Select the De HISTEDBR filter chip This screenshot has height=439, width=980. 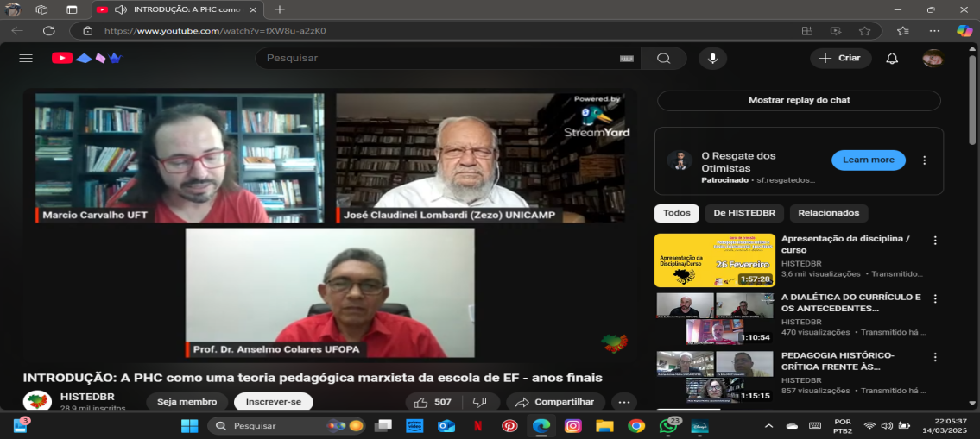pos(744,213)
